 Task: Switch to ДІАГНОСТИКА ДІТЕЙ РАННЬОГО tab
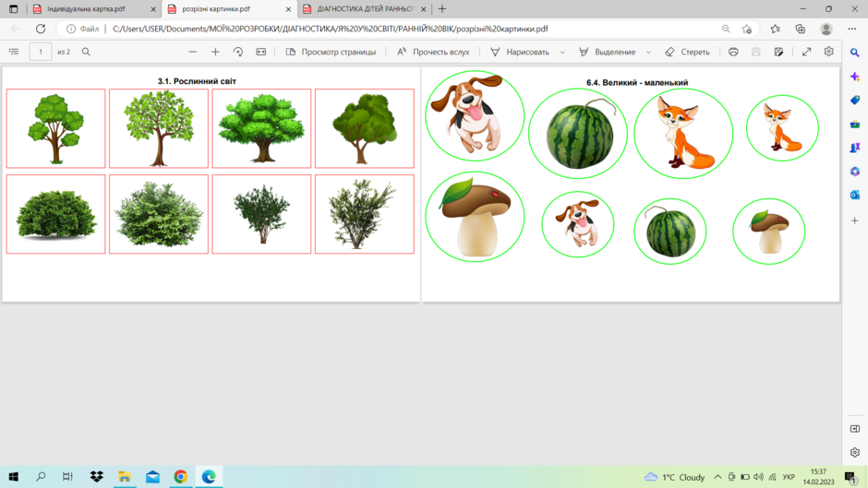click(366, 9)
